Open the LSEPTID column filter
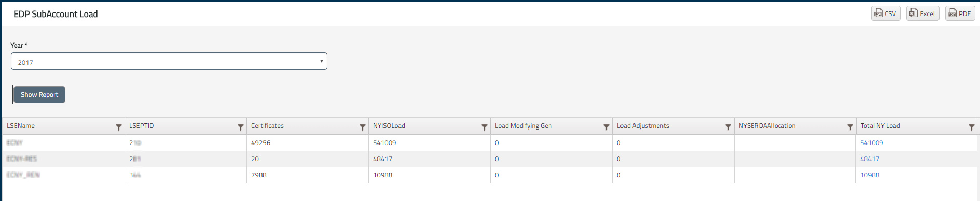The height and width of the screenshot is (201, 980). [240, 127]
